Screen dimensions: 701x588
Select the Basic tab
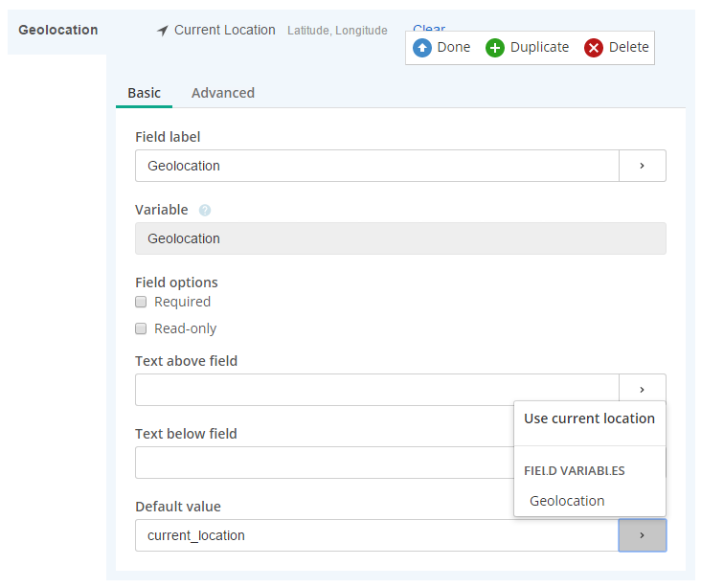(144, 93)
